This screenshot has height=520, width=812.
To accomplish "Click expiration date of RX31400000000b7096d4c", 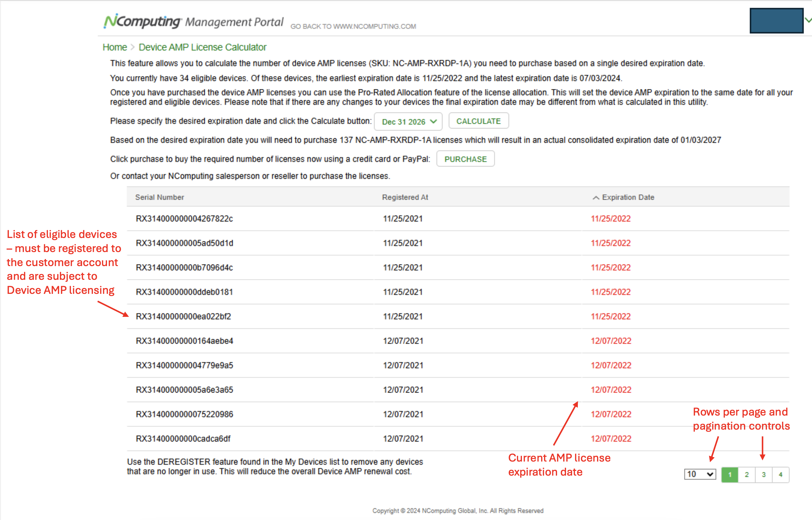I will [610, 268].
